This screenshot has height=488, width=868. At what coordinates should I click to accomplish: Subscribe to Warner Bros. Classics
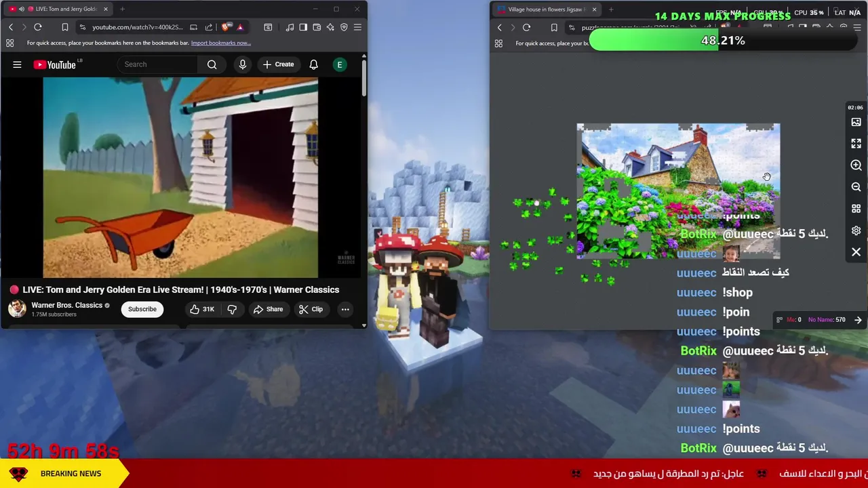142,309
